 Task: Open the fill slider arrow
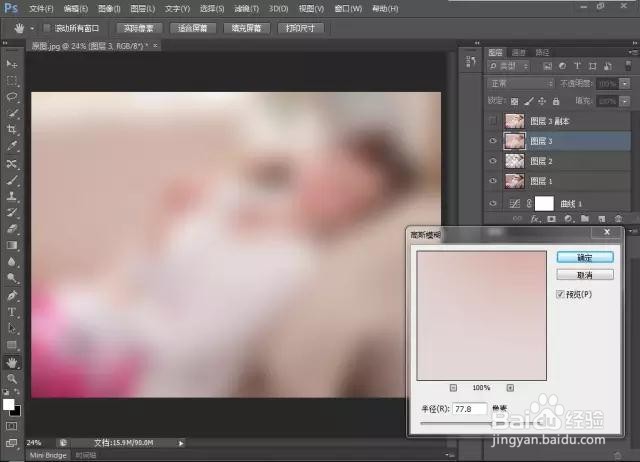pos(625,101)
